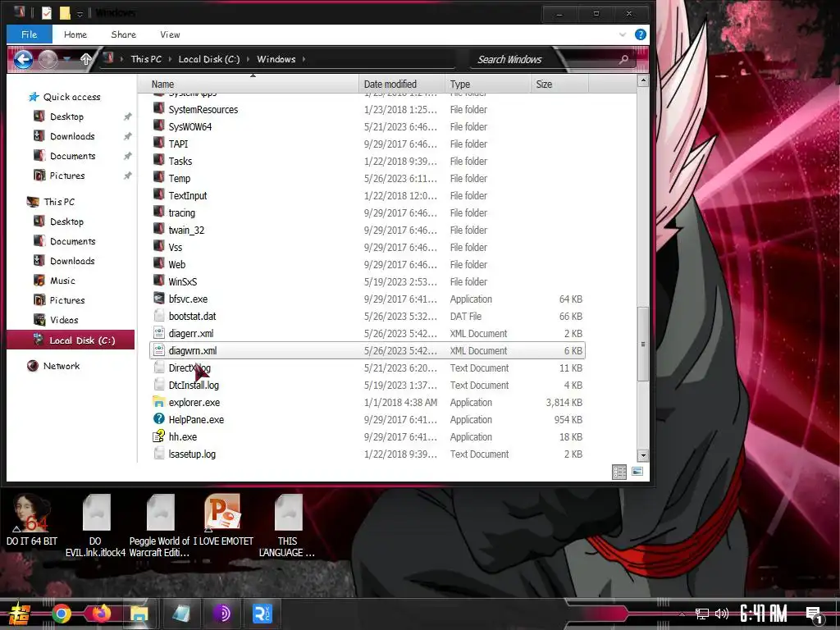Select This PC in address breadcrumb

pyautogui.click(x=146, y=59)
